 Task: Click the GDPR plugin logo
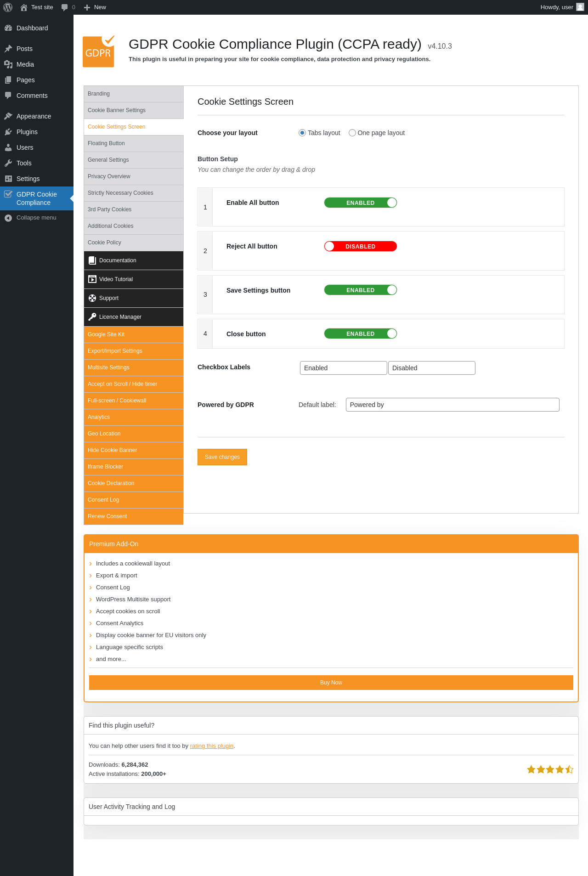[99, 51]
